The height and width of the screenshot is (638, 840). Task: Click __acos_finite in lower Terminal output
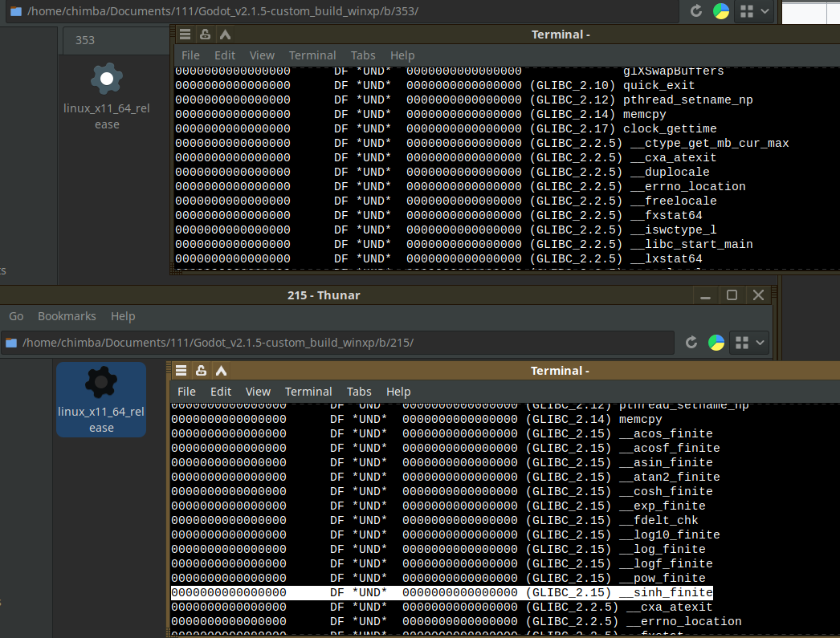click(x=666, y=433)
